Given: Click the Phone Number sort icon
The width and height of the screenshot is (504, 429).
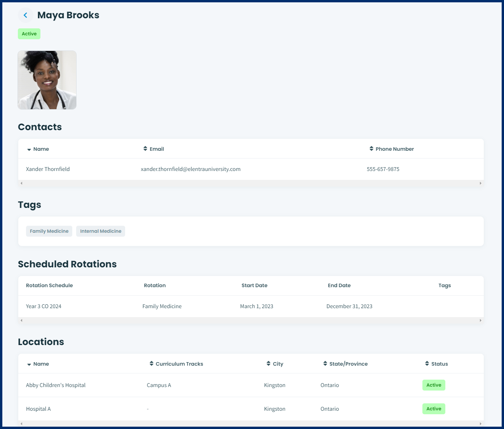Looking at the screenshot, I should click(370, 148).
